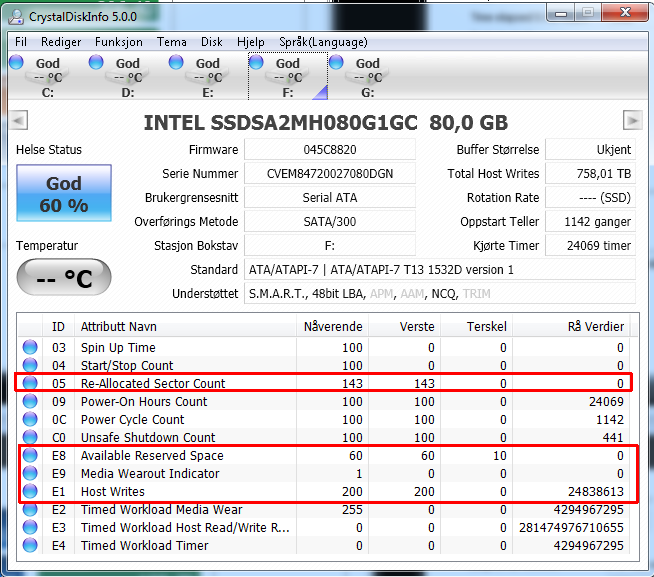Click the serial number CVEM84720027080DGN field

pyautogui.click(x=330, y=174)
